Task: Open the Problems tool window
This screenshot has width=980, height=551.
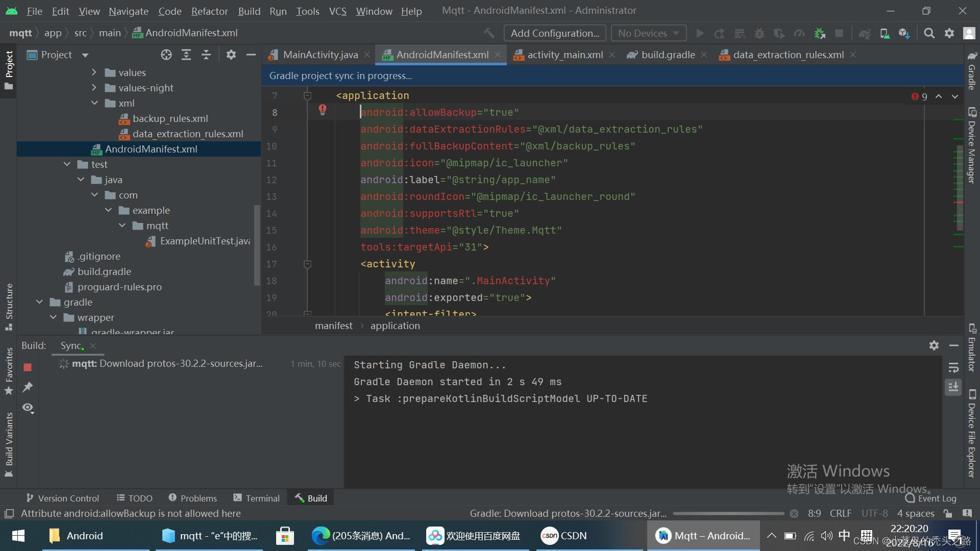Action: [x=193, y=498]
